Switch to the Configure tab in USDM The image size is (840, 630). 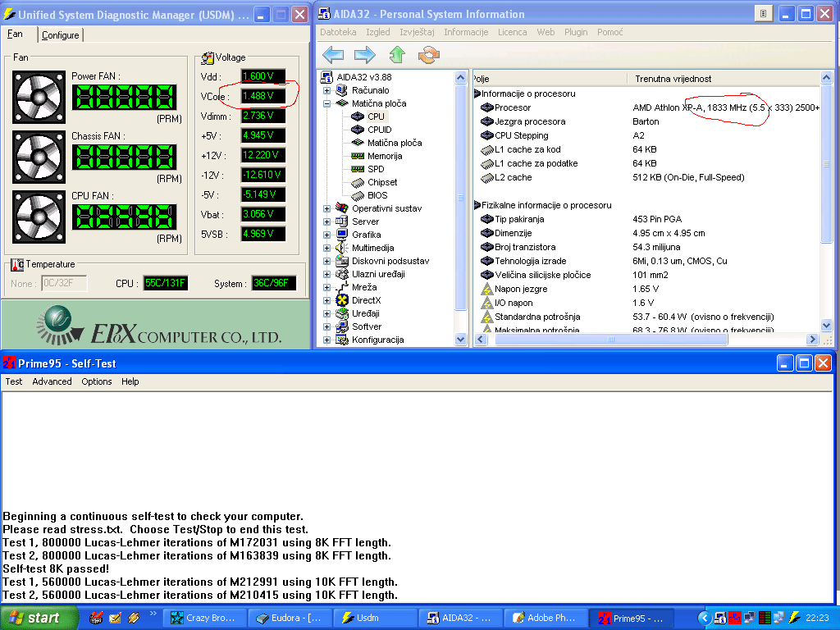point(61,35)
